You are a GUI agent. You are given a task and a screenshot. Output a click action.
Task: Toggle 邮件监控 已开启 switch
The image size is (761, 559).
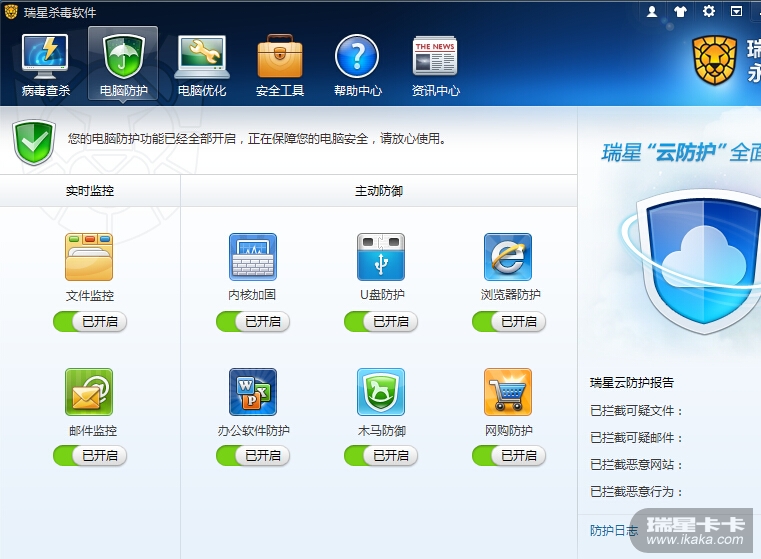pyautogui.click(x=90, y=456)
